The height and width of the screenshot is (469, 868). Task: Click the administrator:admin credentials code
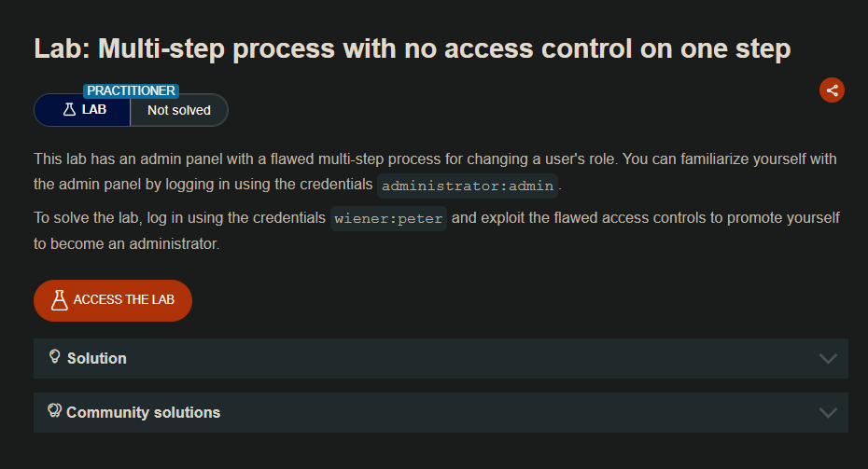[469, 185]
